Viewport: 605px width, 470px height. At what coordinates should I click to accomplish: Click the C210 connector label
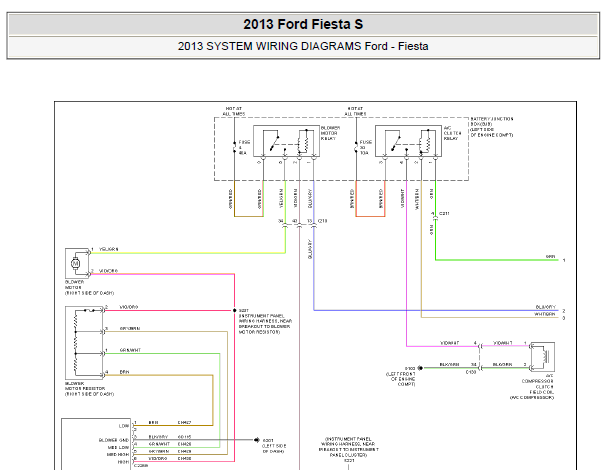[323, 221]
